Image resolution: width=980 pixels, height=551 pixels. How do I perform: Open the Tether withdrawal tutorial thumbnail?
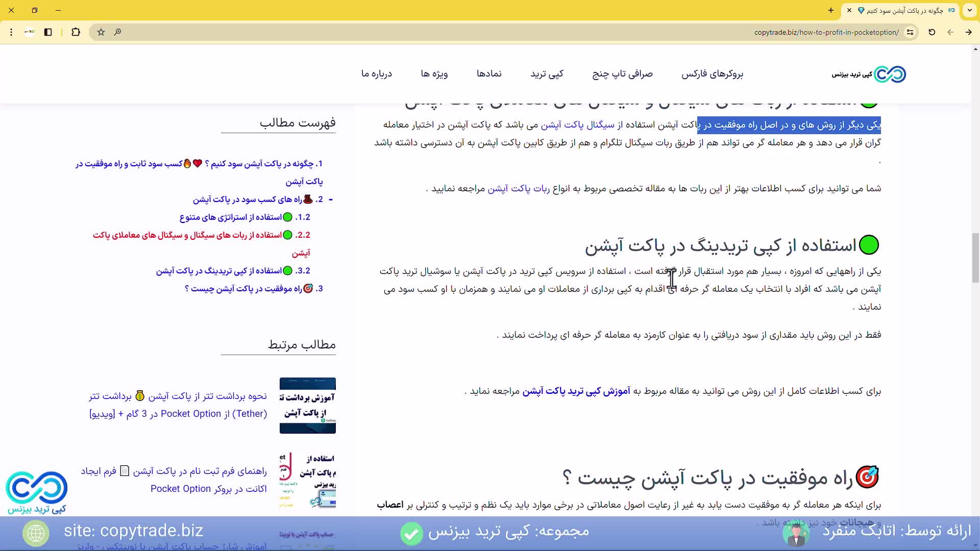[307, 405]
